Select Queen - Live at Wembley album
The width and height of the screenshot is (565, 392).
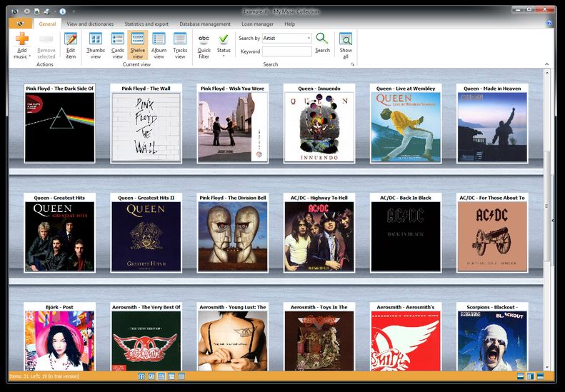pos(406,124)
